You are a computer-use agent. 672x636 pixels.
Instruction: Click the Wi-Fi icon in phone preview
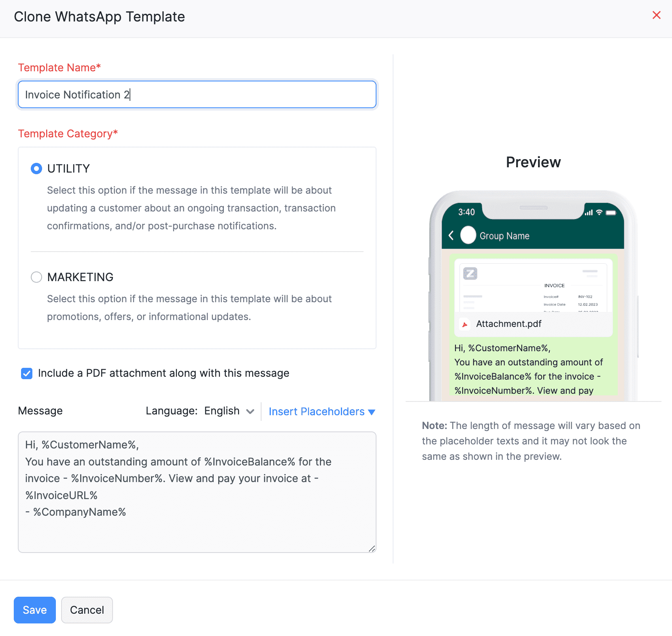(x=599, y=212)
